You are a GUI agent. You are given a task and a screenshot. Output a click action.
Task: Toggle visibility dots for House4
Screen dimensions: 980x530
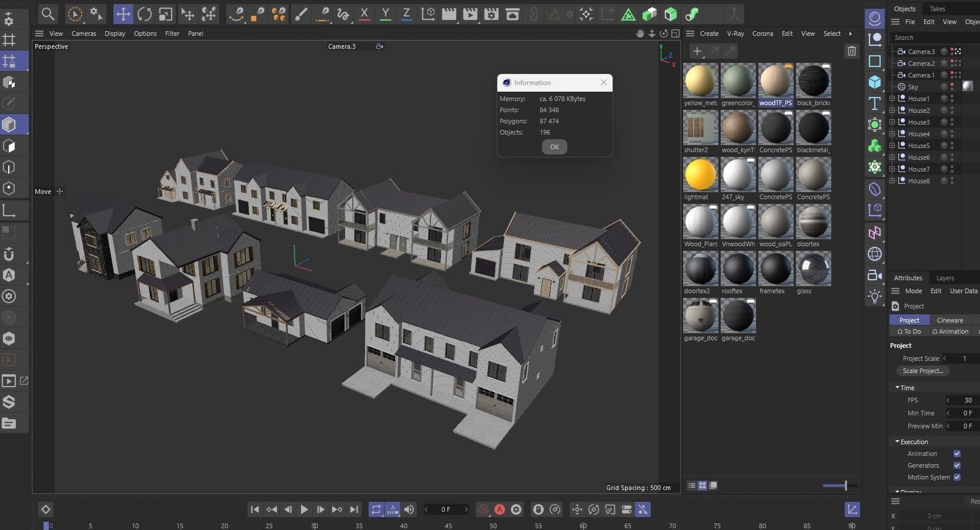point(952,134)
